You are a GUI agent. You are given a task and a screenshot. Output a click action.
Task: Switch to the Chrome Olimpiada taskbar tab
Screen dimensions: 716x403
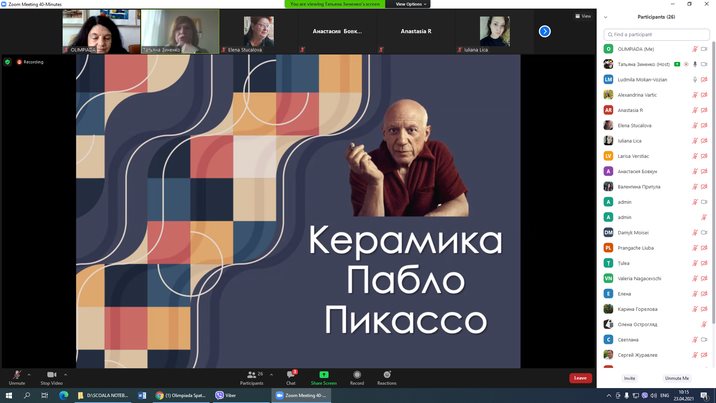click(x=182, y=395)
